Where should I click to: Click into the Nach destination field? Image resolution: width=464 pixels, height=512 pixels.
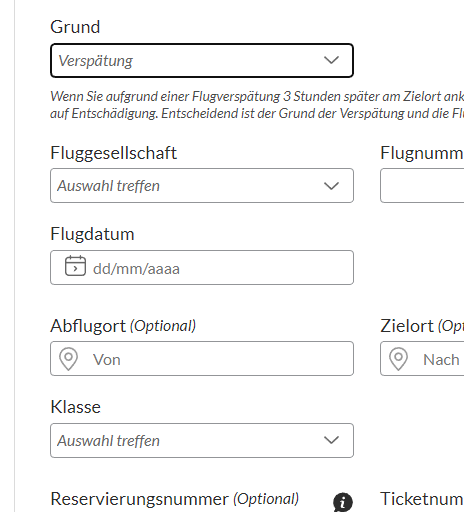tap(422, 358)
